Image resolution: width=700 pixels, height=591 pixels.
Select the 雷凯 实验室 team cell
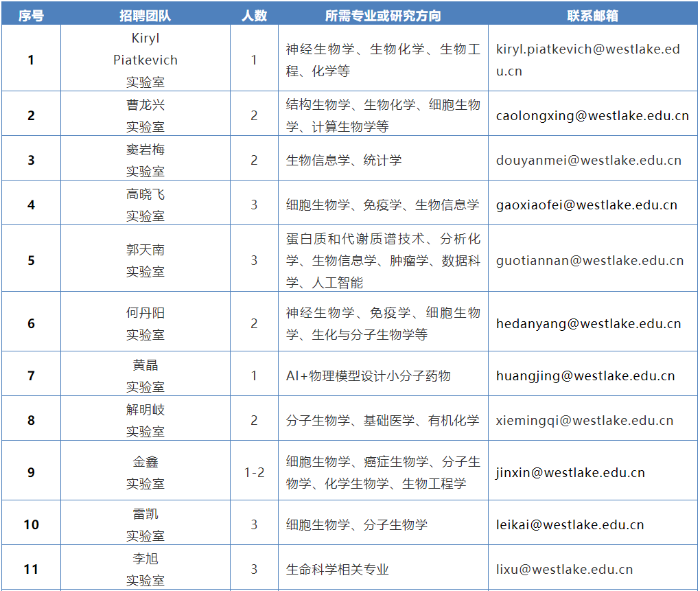point(145,522)
